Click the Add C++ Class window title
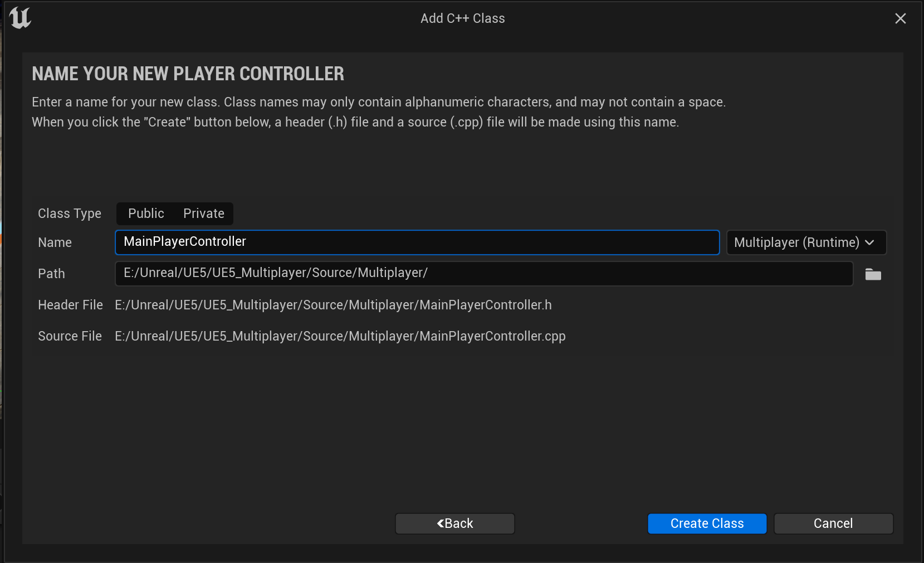Viewport: 924px width, 563px height. (462, 18)
